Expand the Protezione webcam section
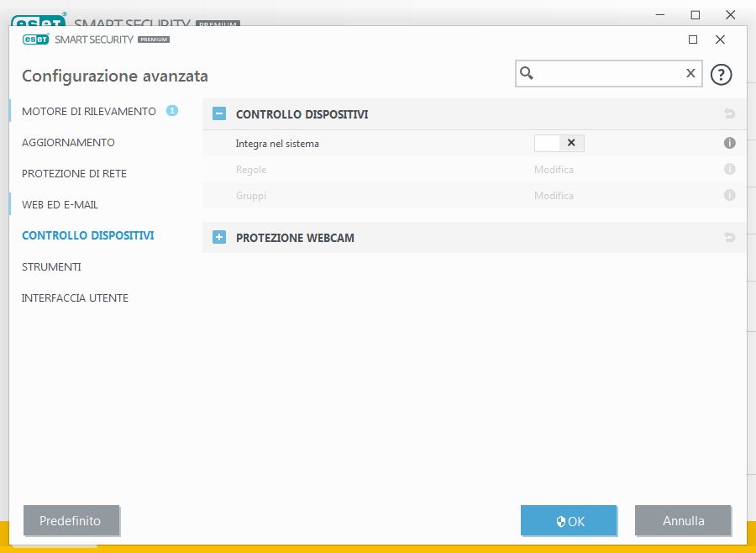This screenshot has width=756, height=553. pos(219,237)
